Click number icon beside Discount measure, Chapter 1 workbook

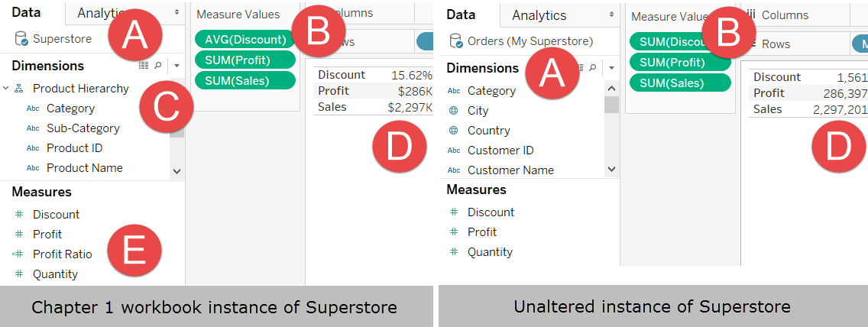pos(19,214)
